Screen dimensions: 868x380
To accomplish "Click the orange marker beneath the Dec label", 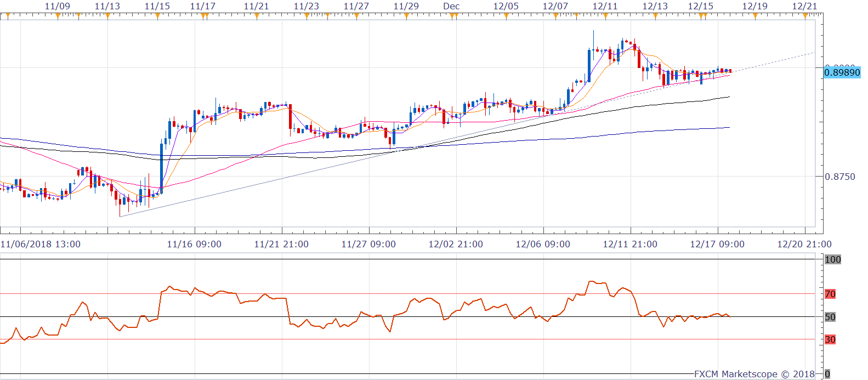I will point(453,15).
